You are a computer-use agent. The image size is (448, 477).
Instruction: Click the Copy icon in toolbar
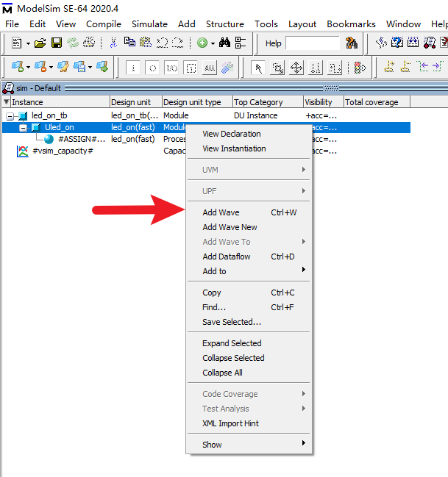click(129, 43)
